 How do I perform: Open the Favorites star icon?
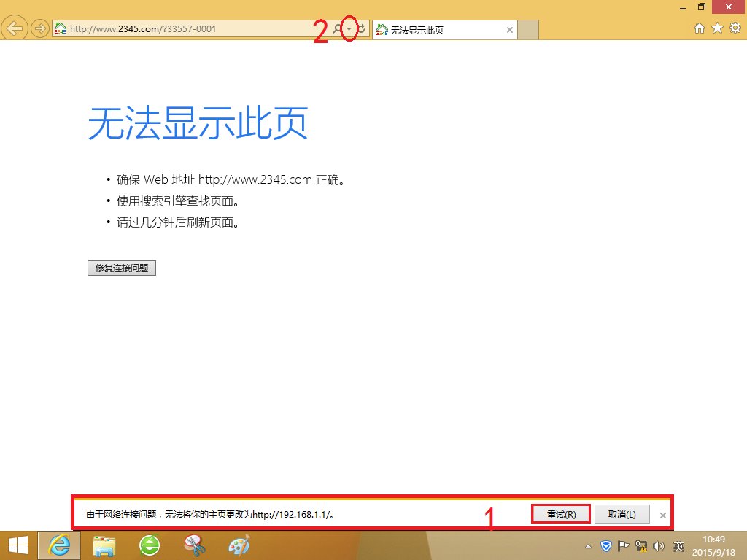click(716, 28)
